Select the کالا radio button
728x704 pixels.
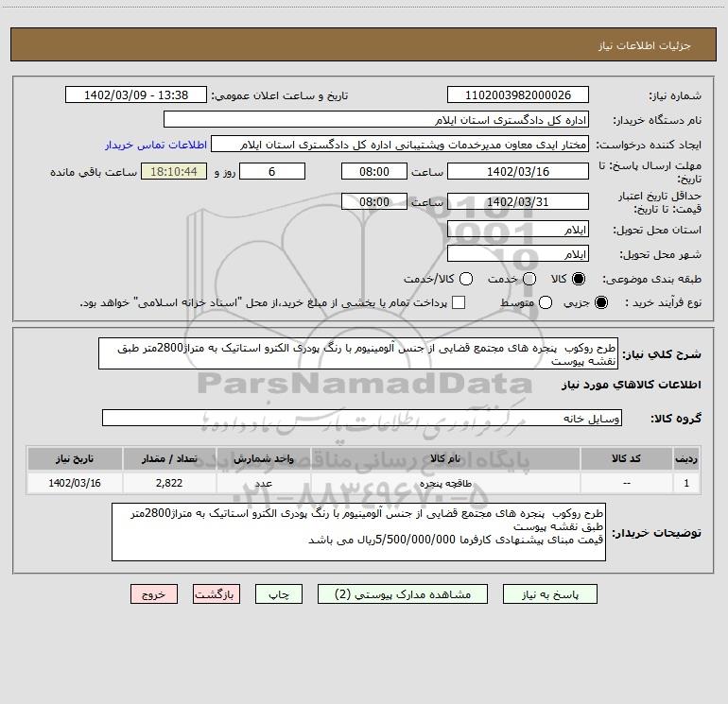(579, 279)
